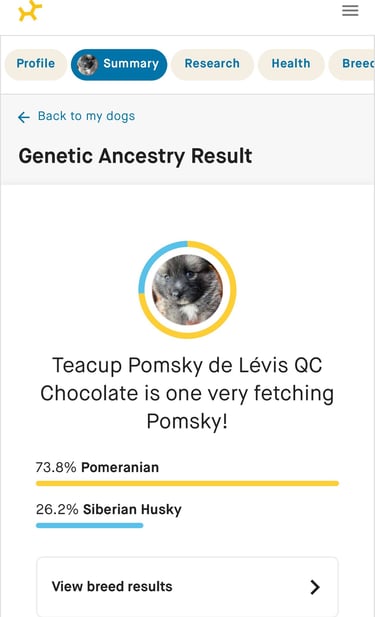Open the Health tab
This screenshot has height=617, width=375.
coord(291,64)
